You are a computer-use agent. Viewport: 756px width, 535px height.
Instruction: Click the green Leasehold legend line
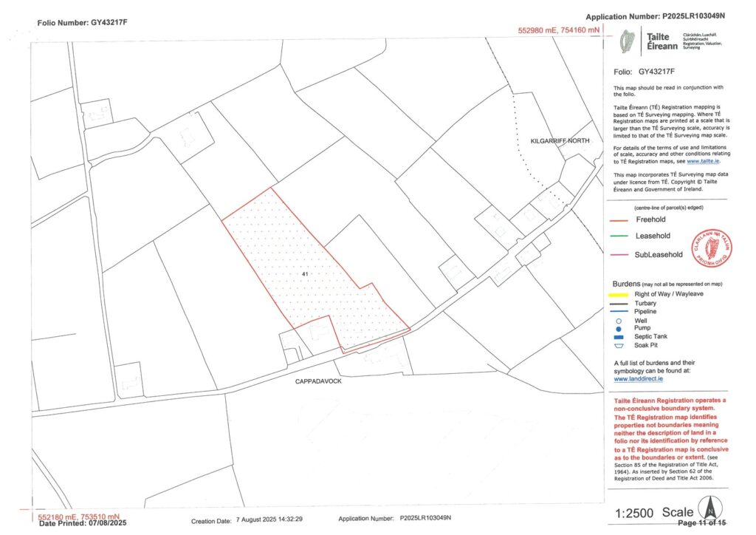point(619,236)
